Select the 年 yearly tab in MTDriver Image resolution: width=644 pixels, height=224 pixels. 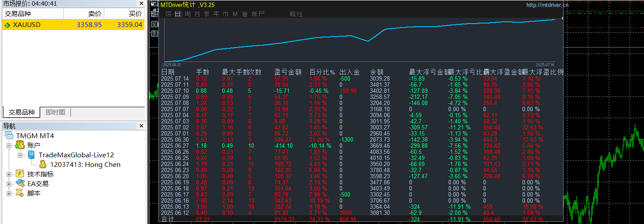pyautogui.click(x=216, y=14)
